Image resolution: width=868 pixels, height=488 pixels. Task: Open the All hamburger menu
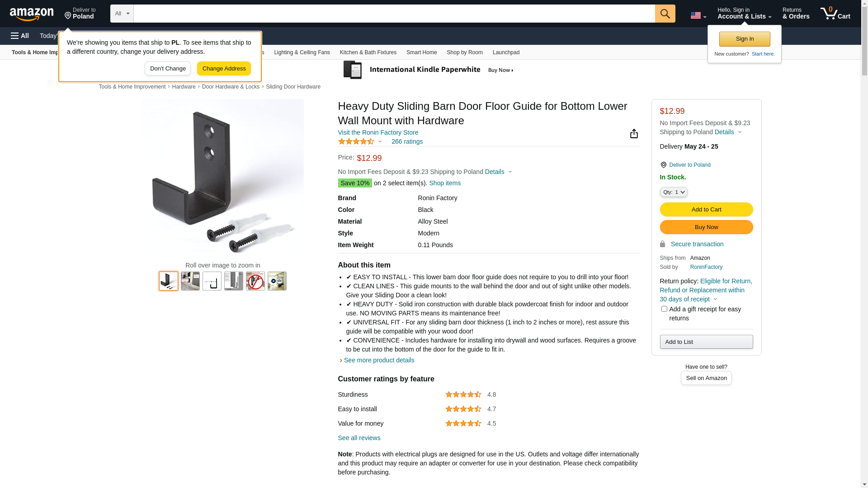[x=20, y=36]
